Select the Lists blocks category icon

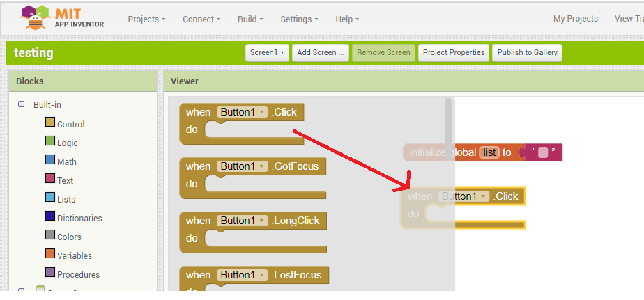pyautogui.click(x=50, y=198)
